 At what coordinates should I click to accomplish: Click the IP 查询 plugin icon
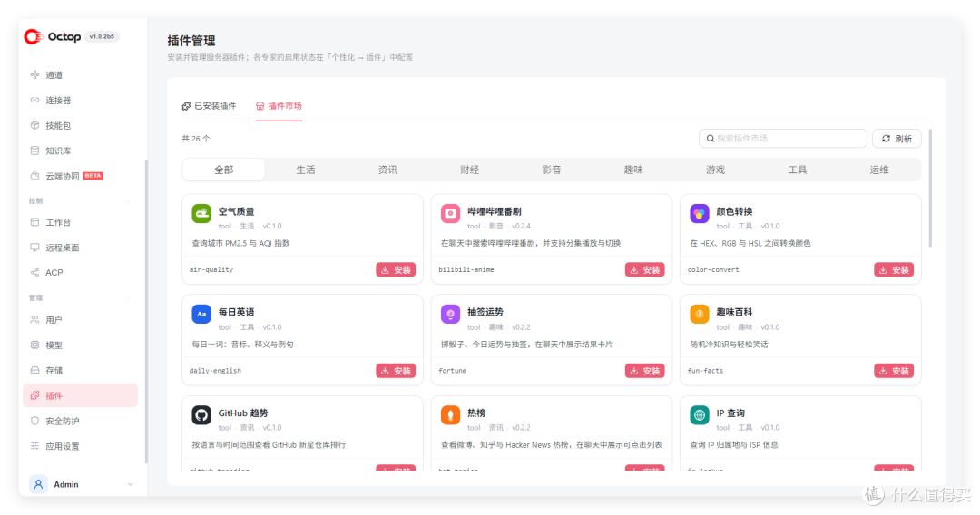[x=700, y=415]
